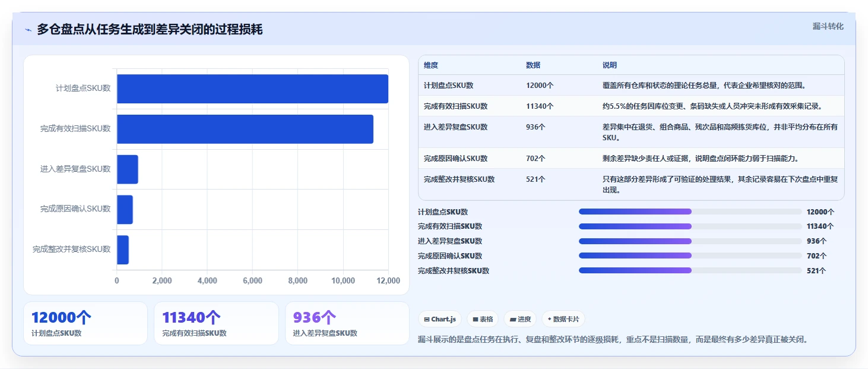Screen dimensions: 868x369
Task: Click the 完成整改并复核SKU数 chart axis label
Action: (72, 250)
